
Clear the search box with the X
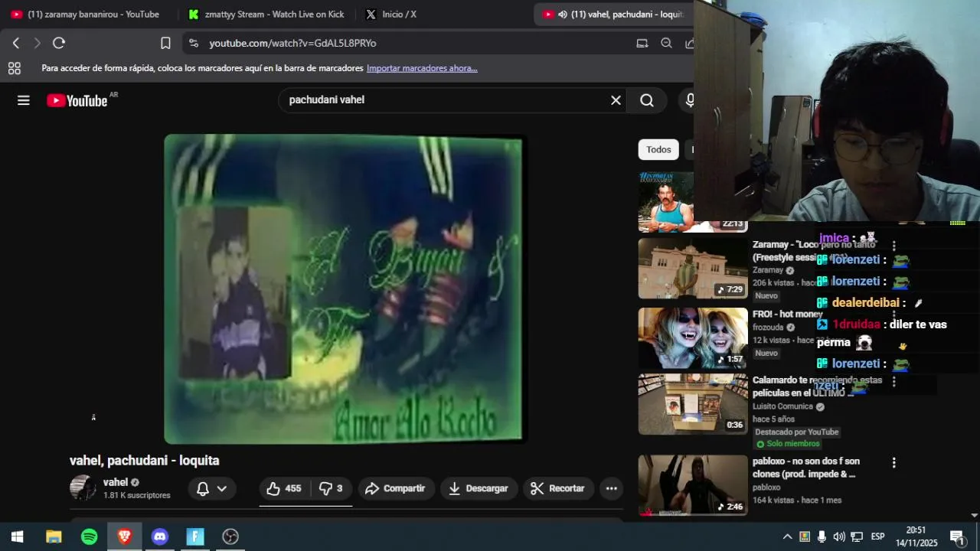(616, 100)
